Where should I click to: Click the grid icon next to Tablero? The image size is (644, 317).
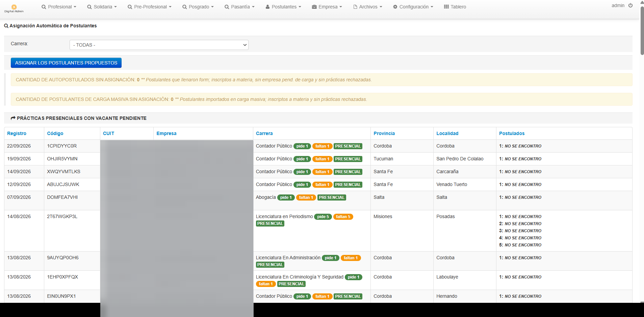tap(446, 7)
